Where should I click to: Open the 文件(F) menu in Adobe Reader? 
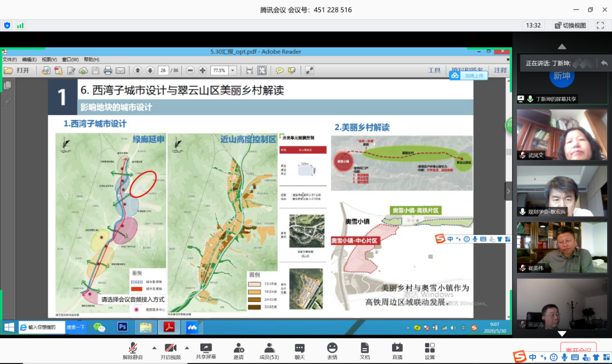[10, 59]
